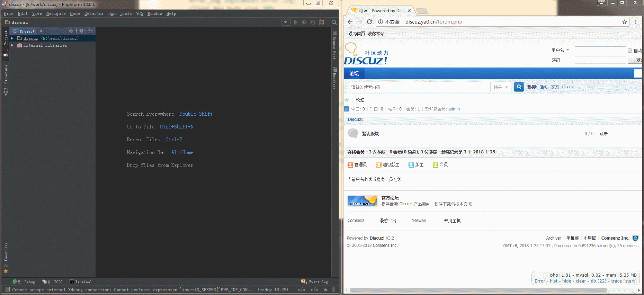Screen dimensions: 644x295
Task: Open Search Everywhere magnifier in PhpStorm
Action: [334, 22]
